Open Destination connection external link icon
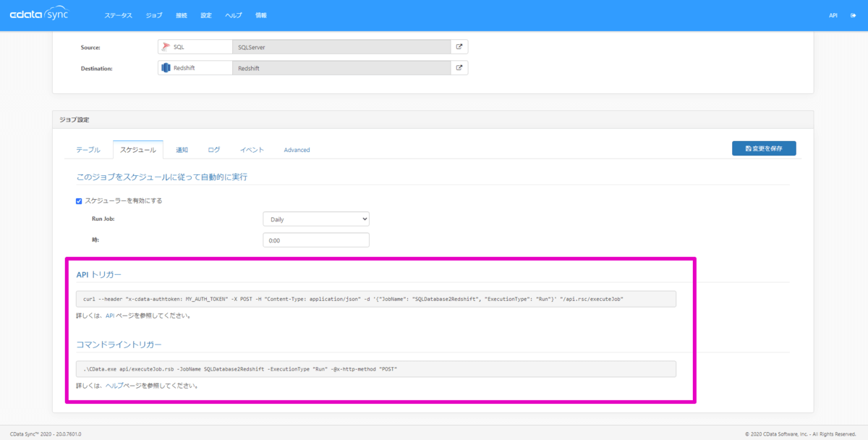 click(459, 68)
